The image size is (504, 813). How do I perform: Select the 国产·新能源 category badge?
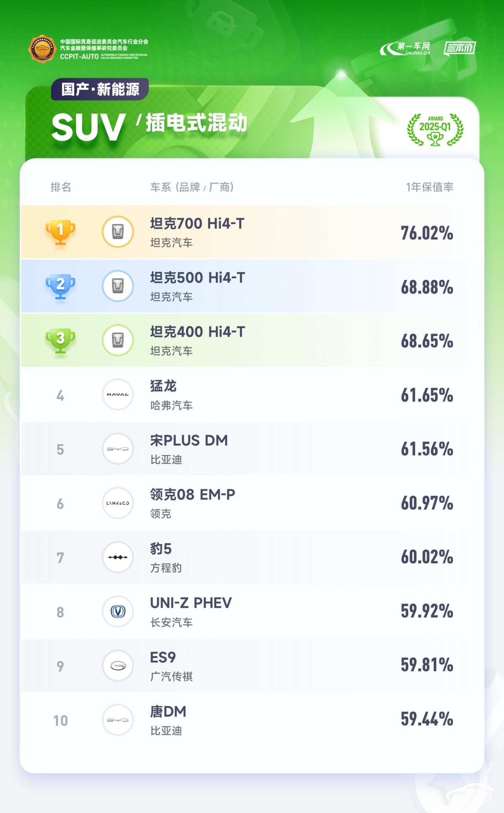pos(100,89)
